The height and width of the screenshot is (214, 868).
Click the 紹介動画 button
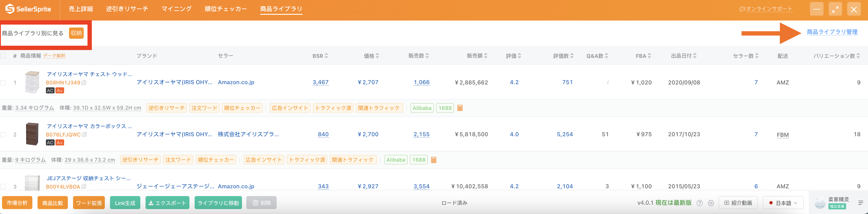click(x=738, y=203)
